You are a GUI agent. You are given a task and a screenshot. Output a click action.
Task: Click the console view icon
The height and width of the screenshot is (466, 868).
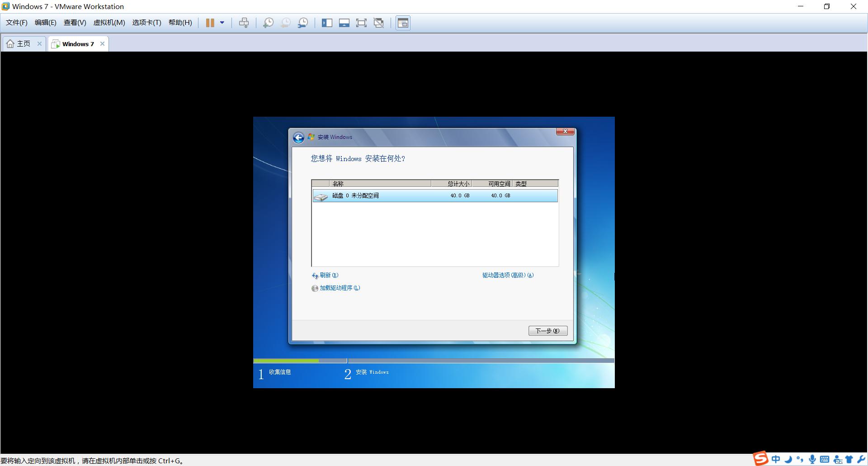pos(403,23)
